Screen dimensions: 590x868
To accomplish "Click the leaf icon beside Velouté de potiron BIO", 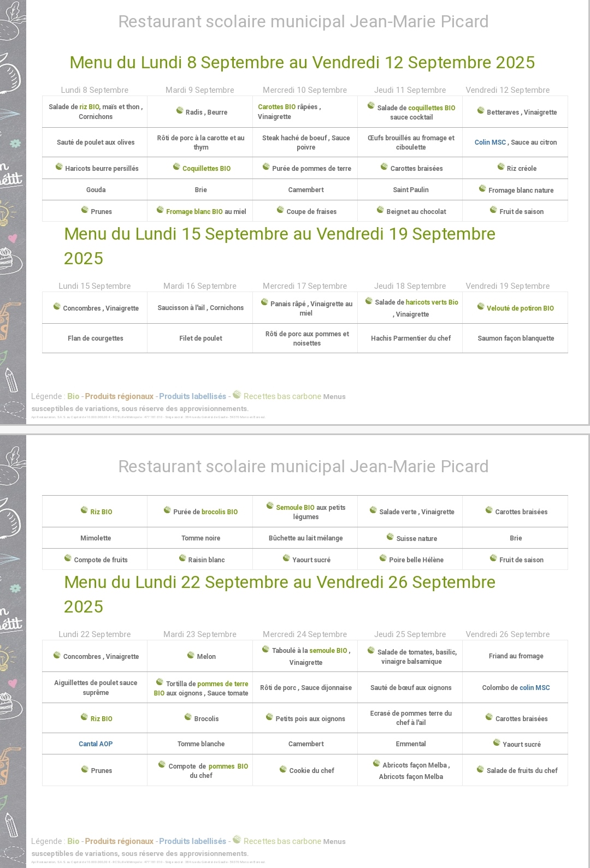I will 481,307.
